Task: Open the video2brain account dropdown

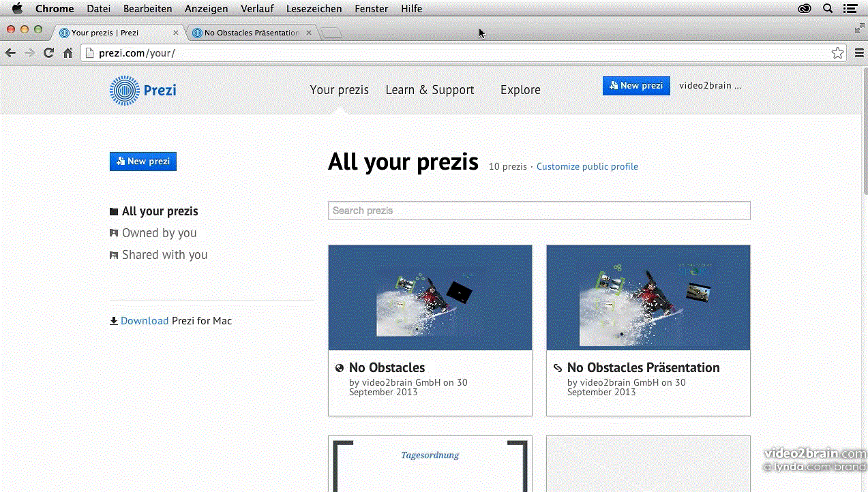Action: click(710, 86)
